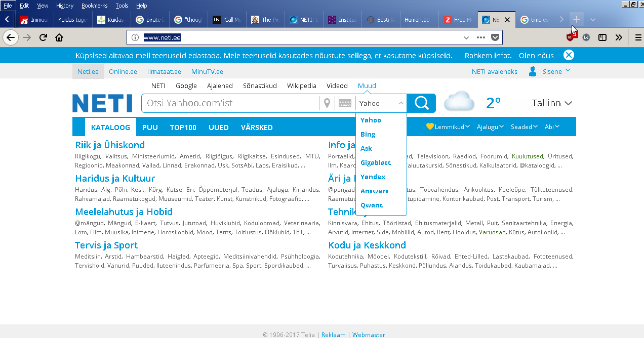Open the Ajalugu dropdown
Viewport: 644px width, 338px height.
tap(490, 127)
